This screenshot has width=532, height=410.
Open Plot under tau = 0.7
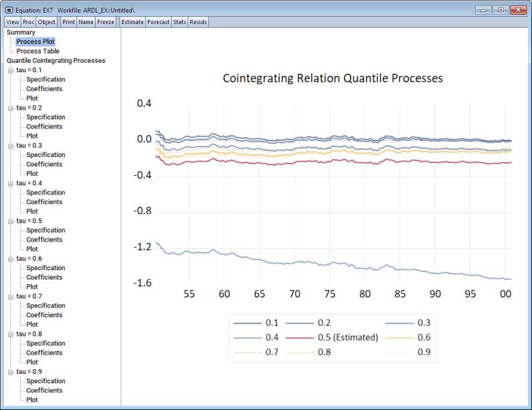click(x=32, y=324)
